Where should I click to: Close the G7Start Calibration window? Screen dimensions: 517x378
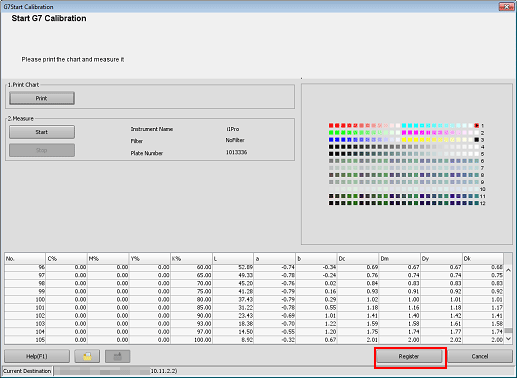(506, 7)
